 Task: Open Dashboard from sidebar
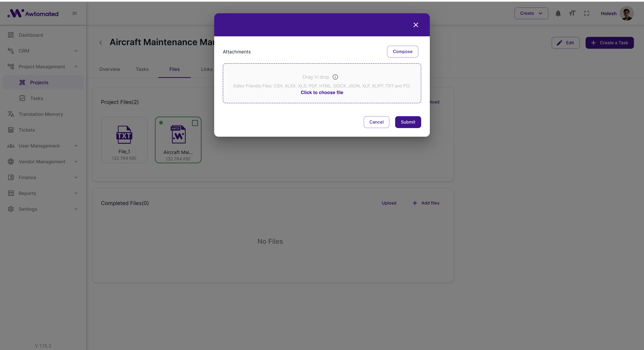(x=31, y=35)
